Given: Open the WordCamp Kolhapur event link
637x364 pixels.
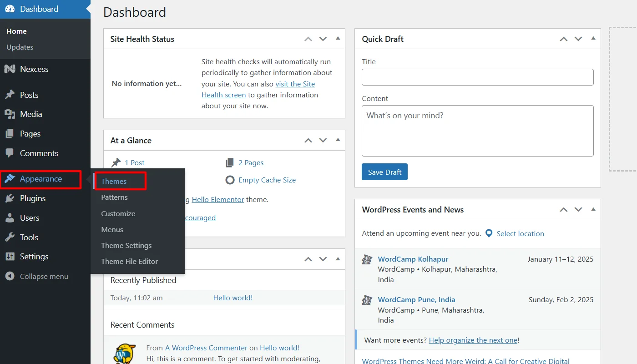Looking at the screenshot, I should pyautogui.click(x=413, y=259).
